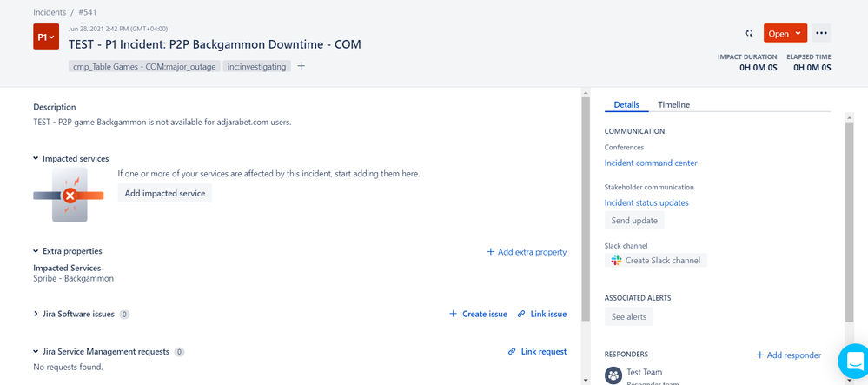Collapse the Impacted services section

pos(36,158)
